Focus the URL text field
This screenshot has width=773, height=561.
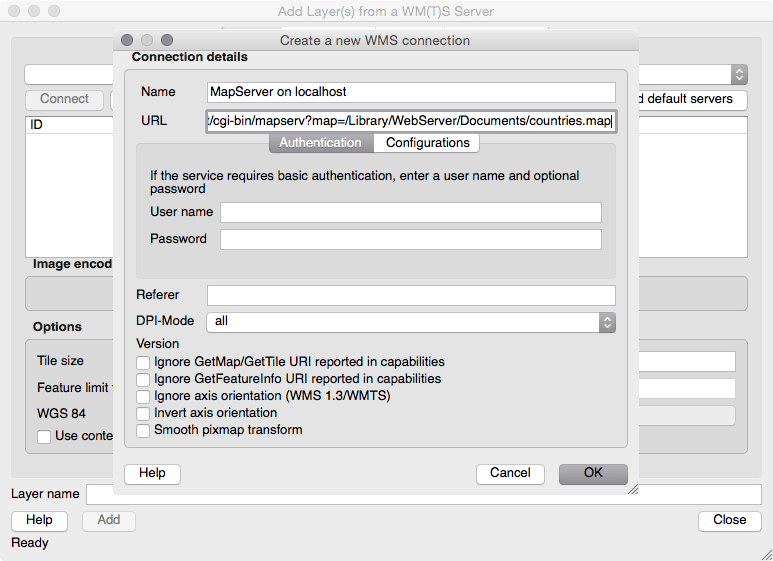point(410,121)
